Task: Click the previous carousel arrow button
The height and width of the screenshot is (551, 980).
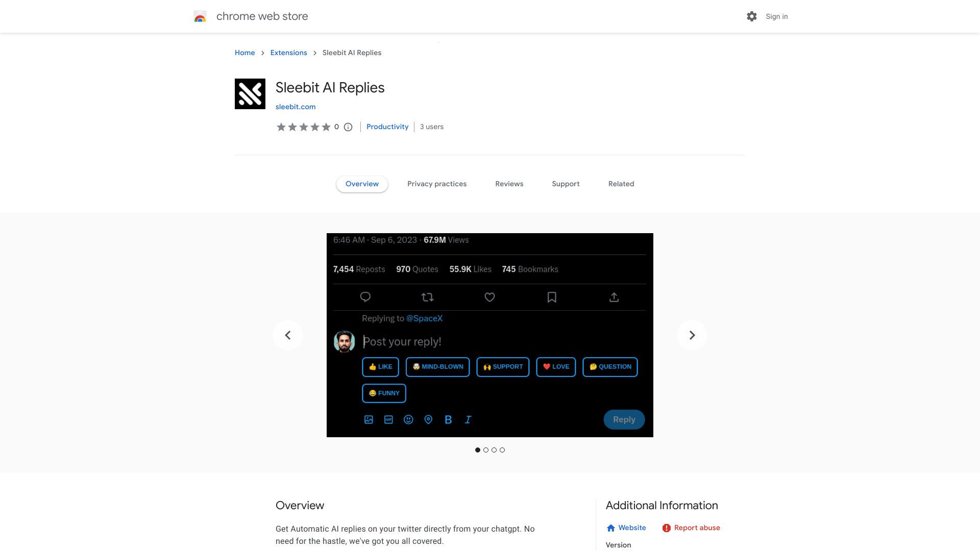Action: [x=288, y=335]
